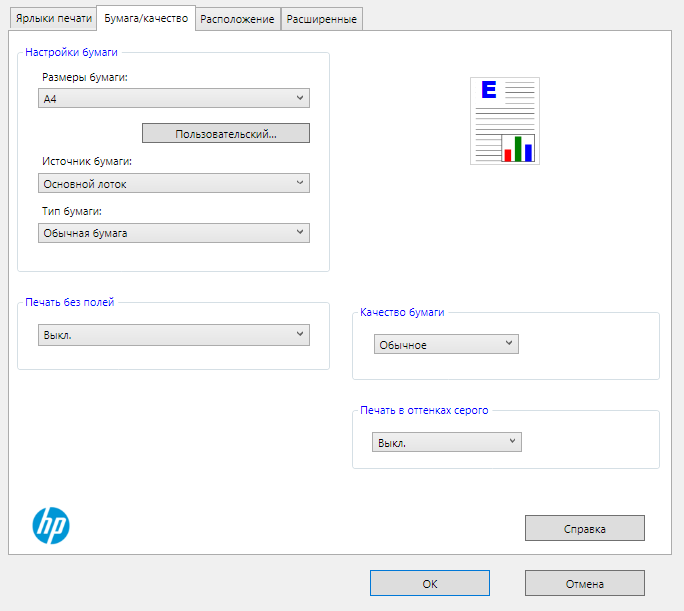Open the Тип бумаги Обычная бумага dropdown
Viewport: 684px width, 611px height.
pos(174,233)
